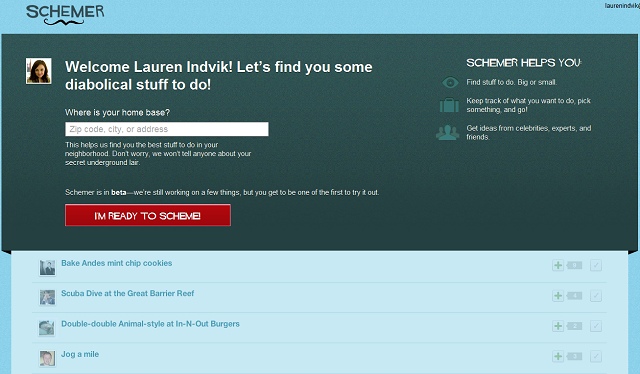Open Bake Andes mint chip cookies scheme
640x374 pixels.
(117, 263)
